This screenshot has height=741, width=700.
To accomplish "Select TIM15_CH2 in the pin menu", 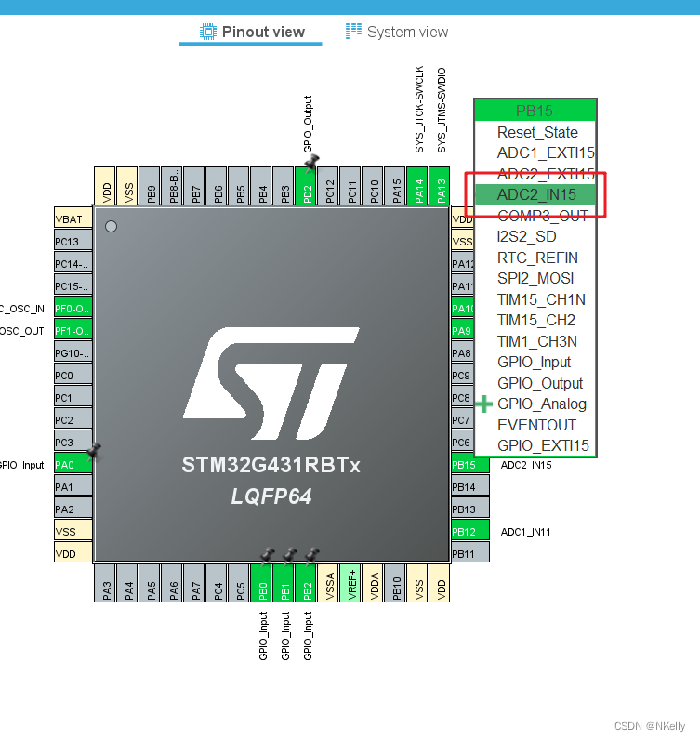I will tap(535, 321).
